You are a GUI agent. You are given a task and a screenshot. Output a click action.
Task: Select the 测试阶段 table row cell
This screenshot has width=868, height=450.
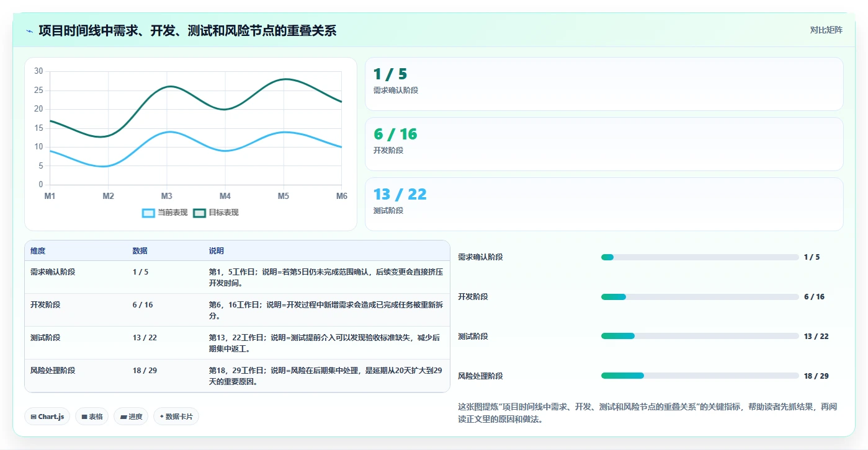pos(45,338)
